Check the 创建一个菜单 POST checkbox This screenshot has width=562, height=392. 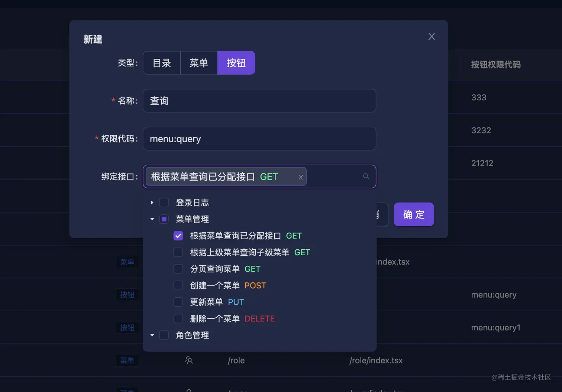tap(178, 285)
